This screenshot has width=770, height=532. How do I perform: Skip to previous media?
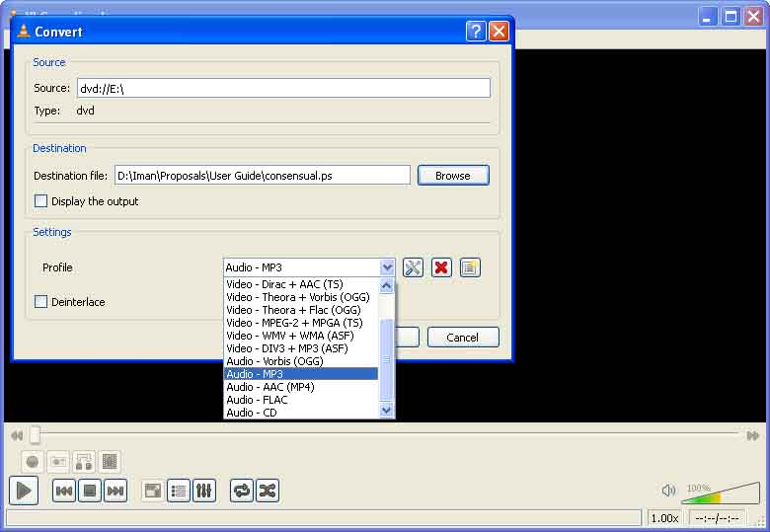(x=64, y=491)
